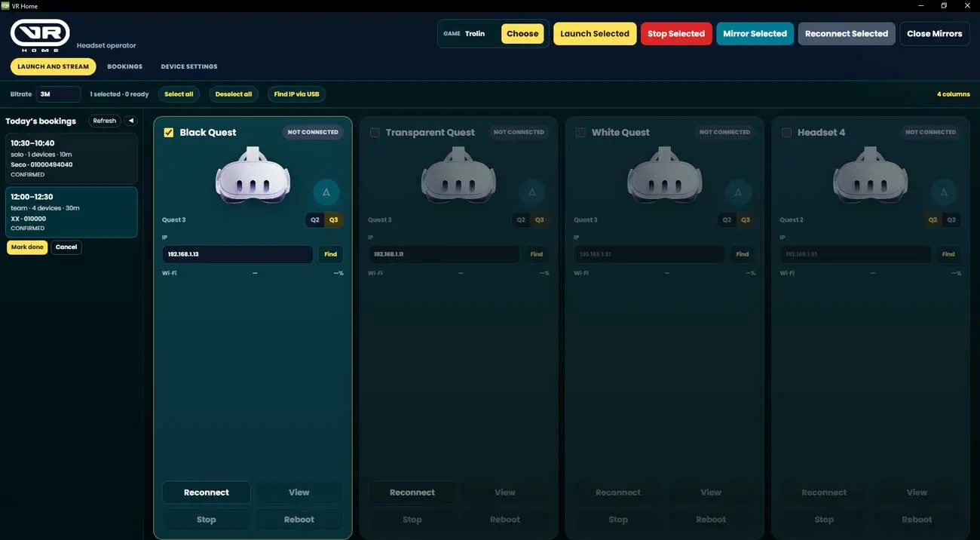980x540 pixels.
Task: Collapse the bookings panel with the arrow button
Action: pyautogui.click(x=131, y=121)
